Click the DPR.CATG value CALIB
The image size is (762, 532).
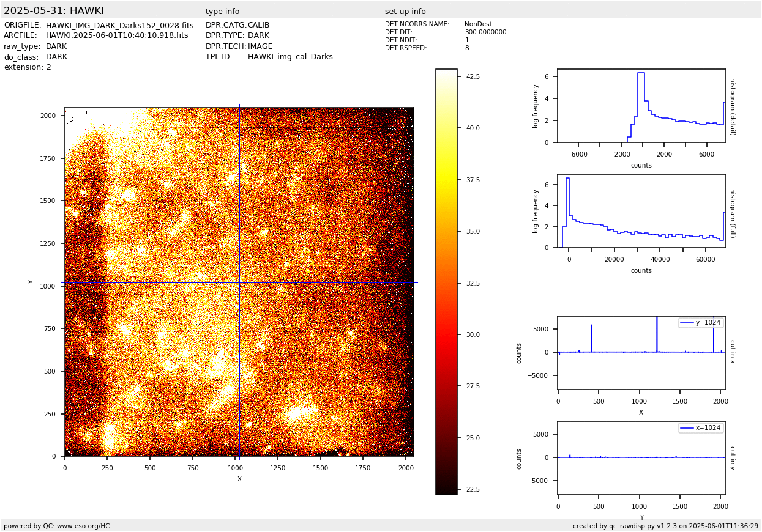tap(258, 26)
